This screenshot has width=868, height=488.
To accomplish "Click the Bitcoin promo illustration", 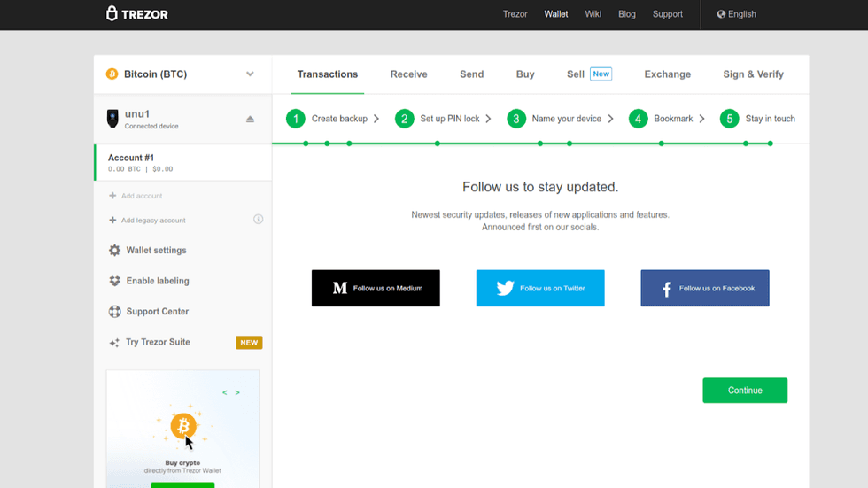I will tap(182, 426).
